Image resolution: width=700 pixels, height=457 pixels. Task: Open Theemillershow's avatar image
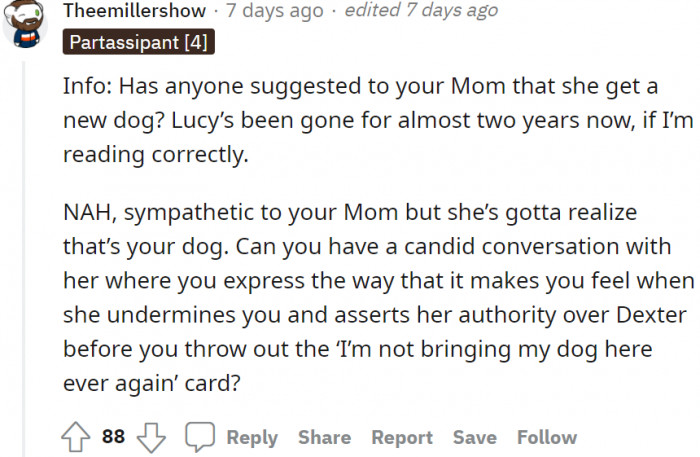click(x=25, y=24)
